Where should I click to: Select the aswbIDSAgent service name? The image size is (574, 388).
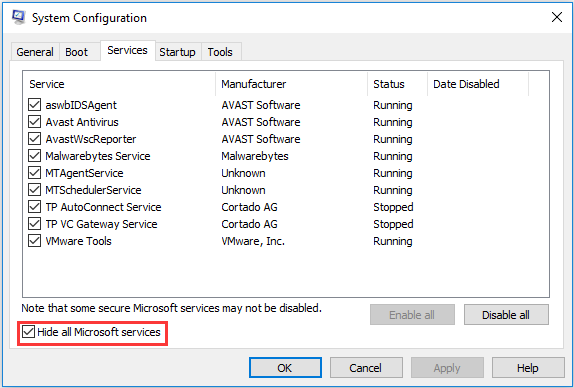point(81,105)
